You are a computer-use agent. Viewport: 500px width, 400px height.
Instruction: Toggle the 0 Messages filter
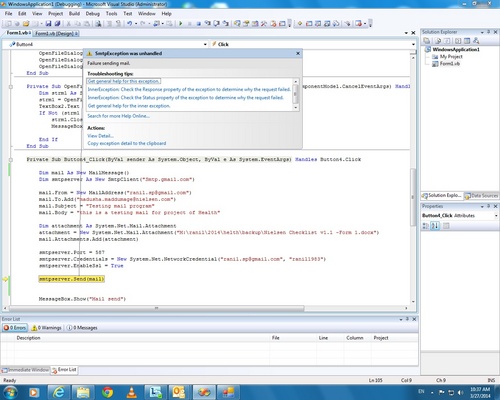tap(82, 328)
